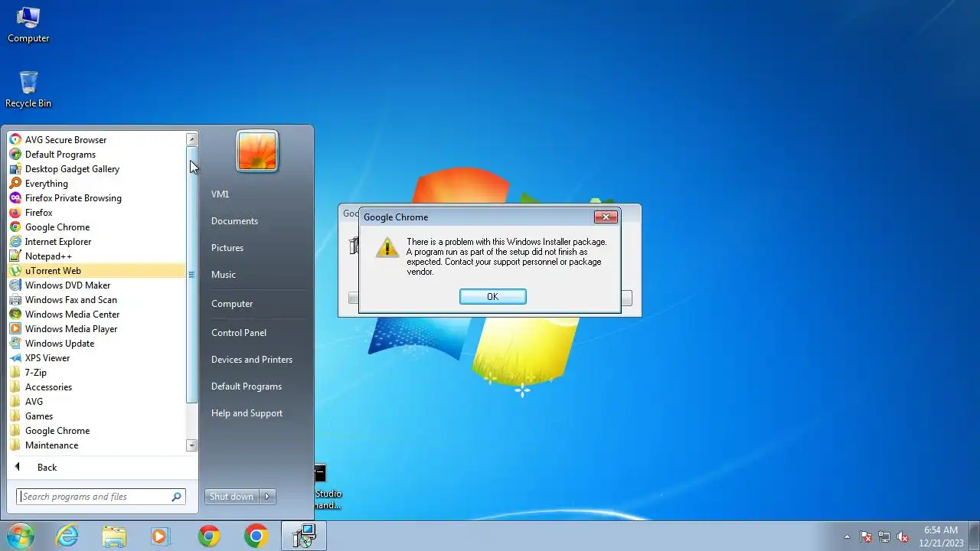This screenshot has width=980, height=551.
Task: Launch Default Programs in the programs list
Action: 96,155
